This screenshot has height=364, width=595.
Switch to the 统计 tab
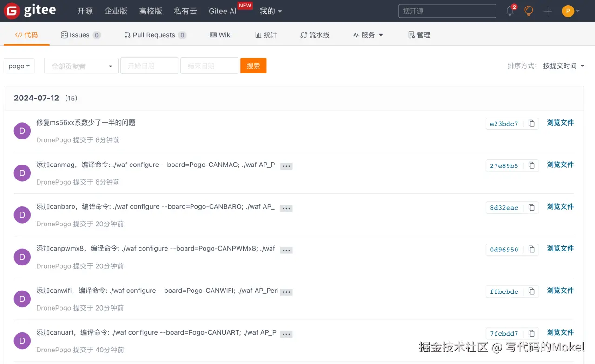point(266,35)
